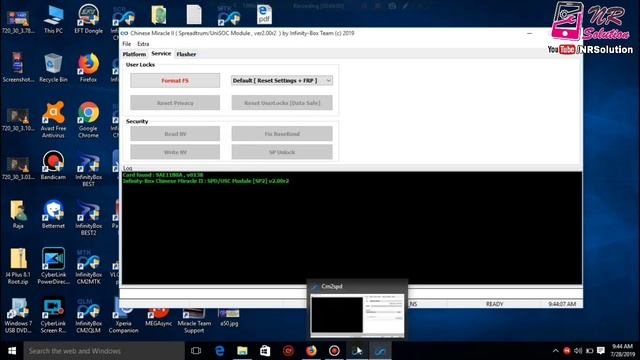Open the taskbar clock and date
The width and height of the screenshot is (640, 360).
point(622,350)
